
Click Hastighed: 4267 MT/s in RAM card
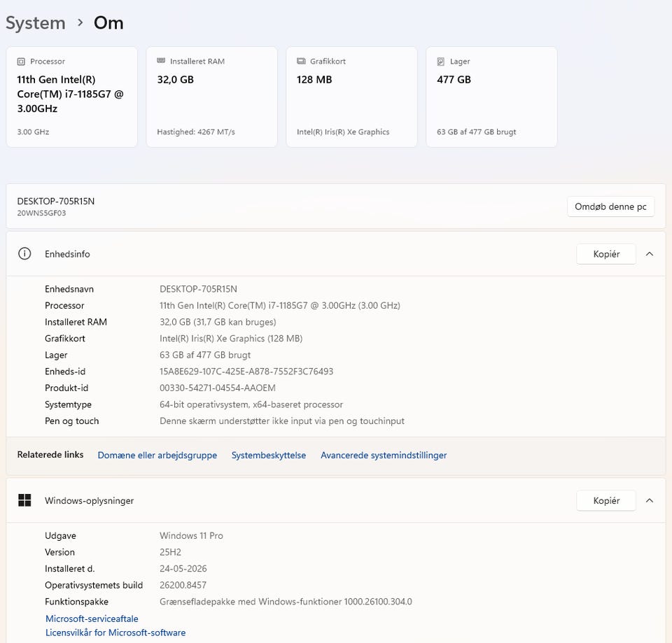196,132
